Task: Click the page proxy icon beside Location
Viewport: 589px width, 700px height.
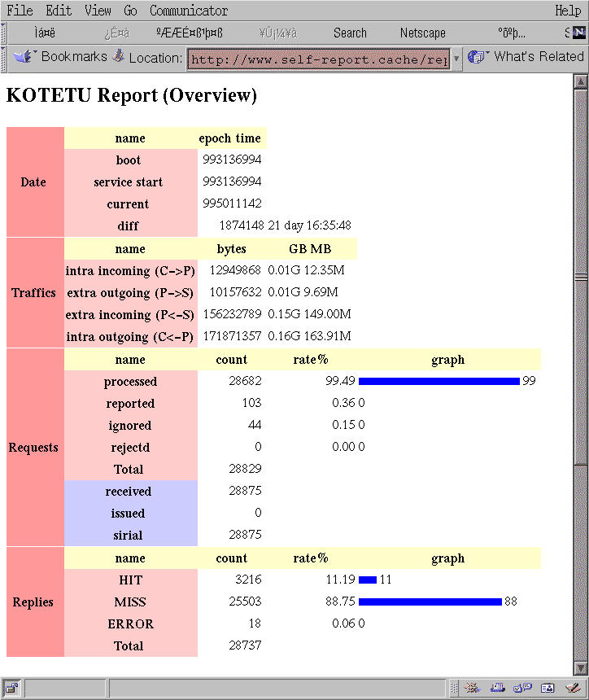Action: tap(118, 56)
